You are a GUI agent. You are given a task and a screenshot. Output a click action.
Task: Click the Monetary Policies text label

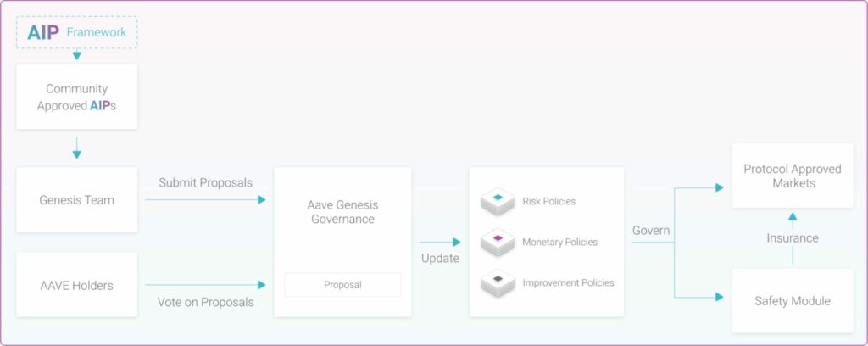click(x=559, y=243)
